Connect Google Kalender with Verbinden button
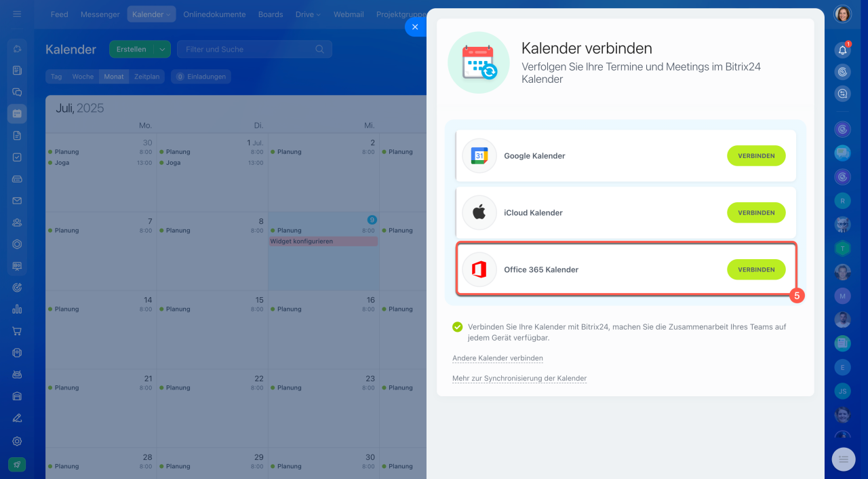 pyautogui.click(x=756, y=156)
